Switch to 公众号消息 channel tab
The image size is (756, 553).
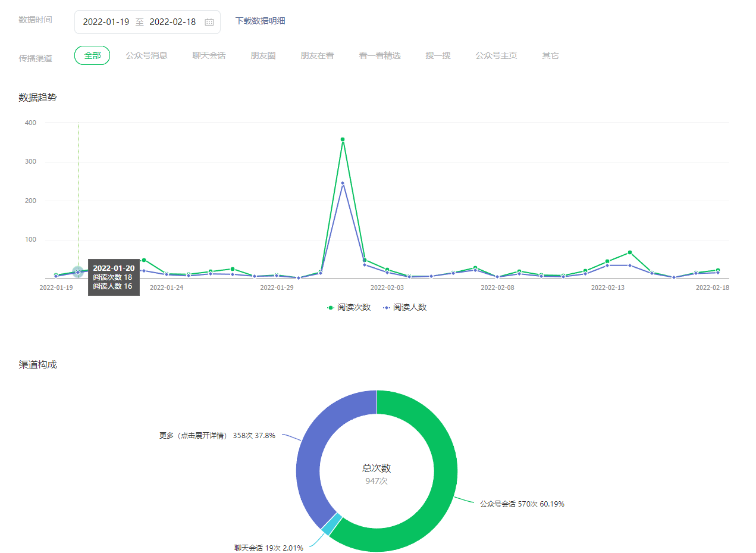coord(146,55)
